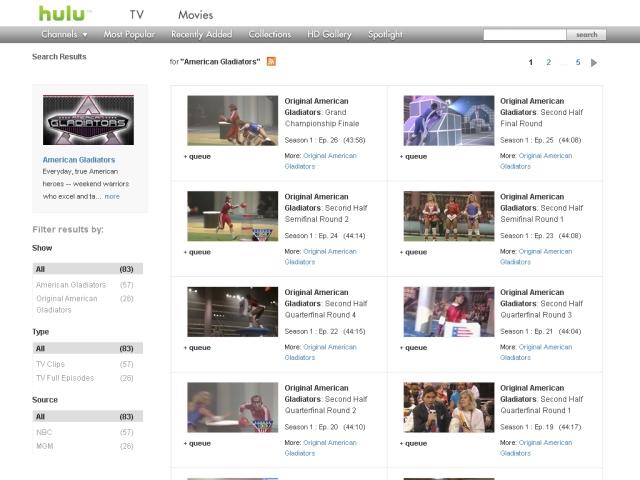Go to results page 2
The width and height of the screenshot is (640, 480).
click(x=549, y=62)
